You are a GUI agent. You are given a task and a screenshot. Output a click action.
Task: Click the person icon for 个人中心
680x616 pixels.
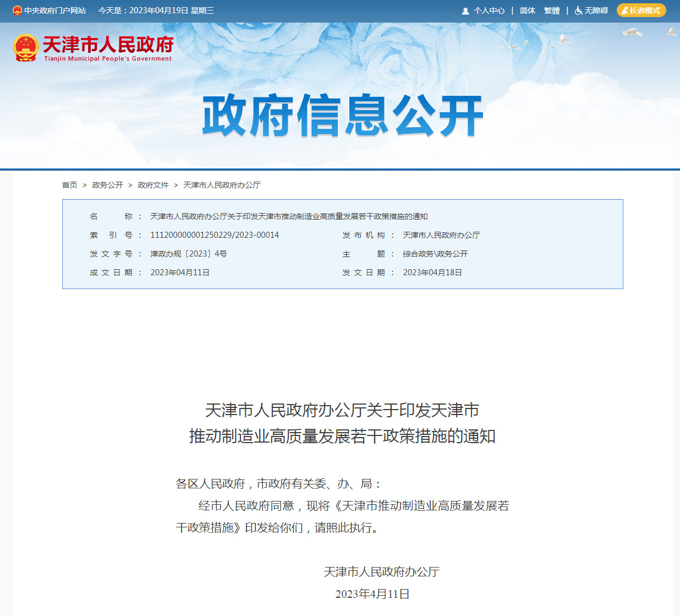pos(465,11)
